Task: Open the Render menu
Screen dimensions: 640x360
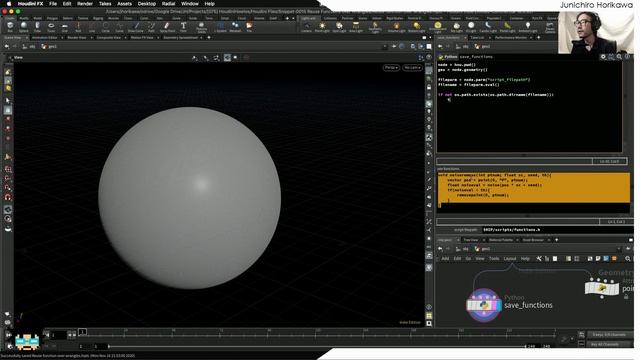Action: [x=85, y=4]
